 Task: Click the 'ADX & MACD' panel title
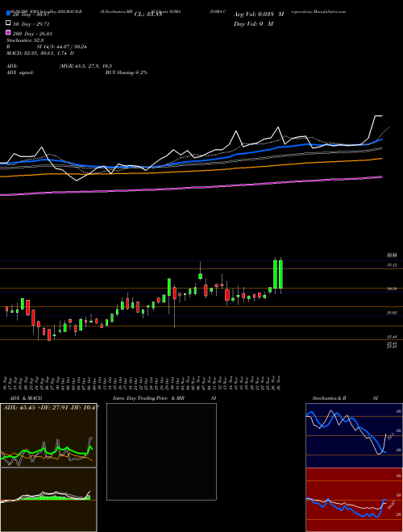[x=26, y=398]
